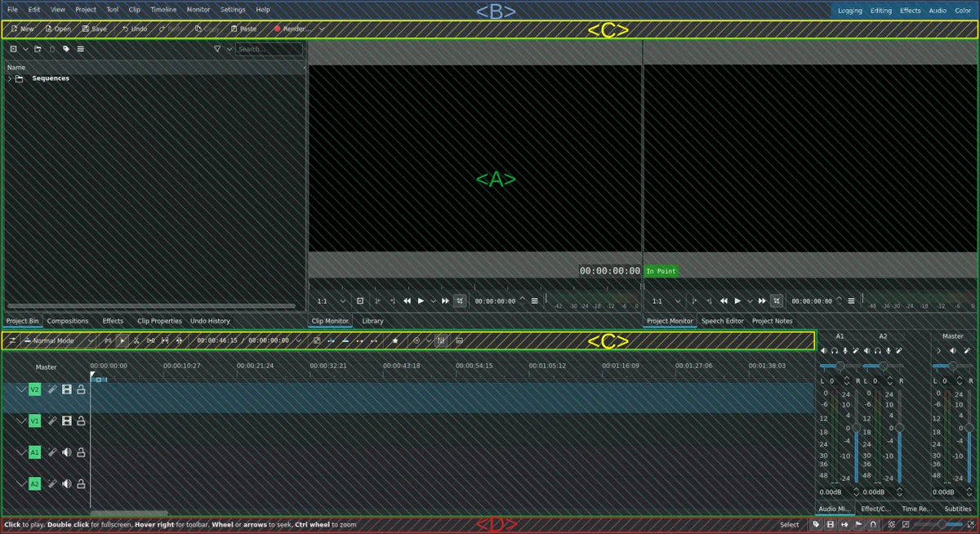
Task: Open Project Monitor 1:1 zoom dropdown
Action: pyautogui.click(x=667, y=300)
